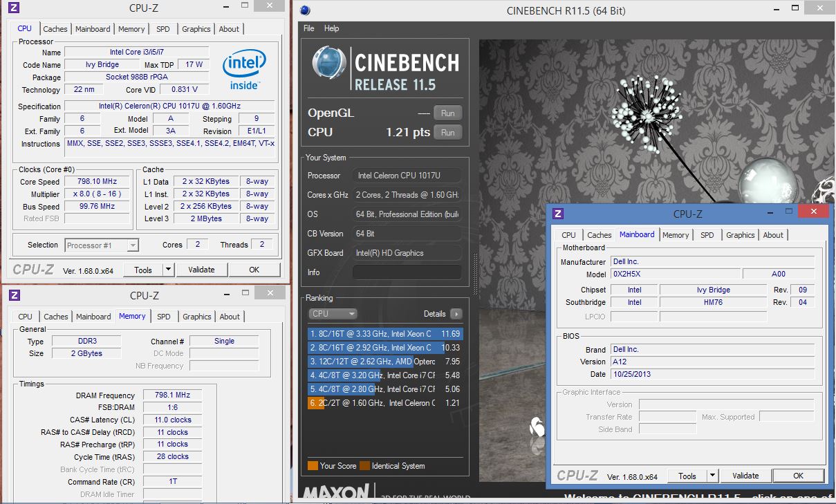Click the DRAM Frequency value 798.1 MHz
836x504 pixels.
click(172, 395)
